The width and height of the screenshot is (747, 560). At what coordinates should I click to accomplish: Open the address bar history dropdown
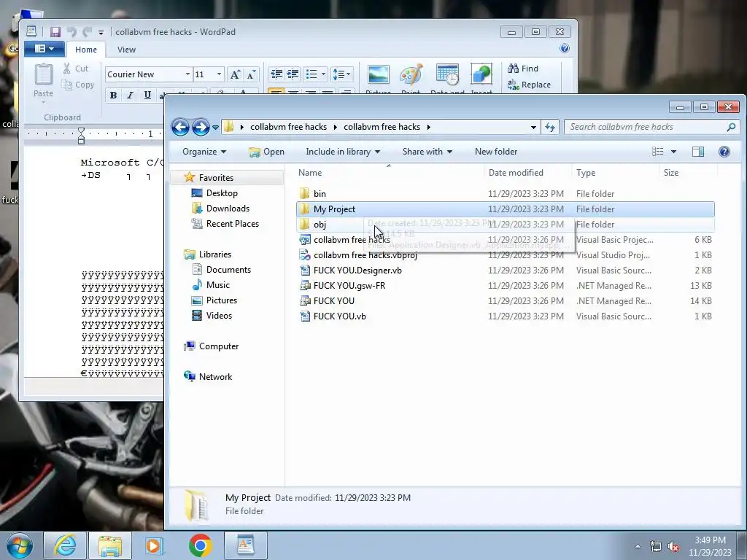(533, 127)
